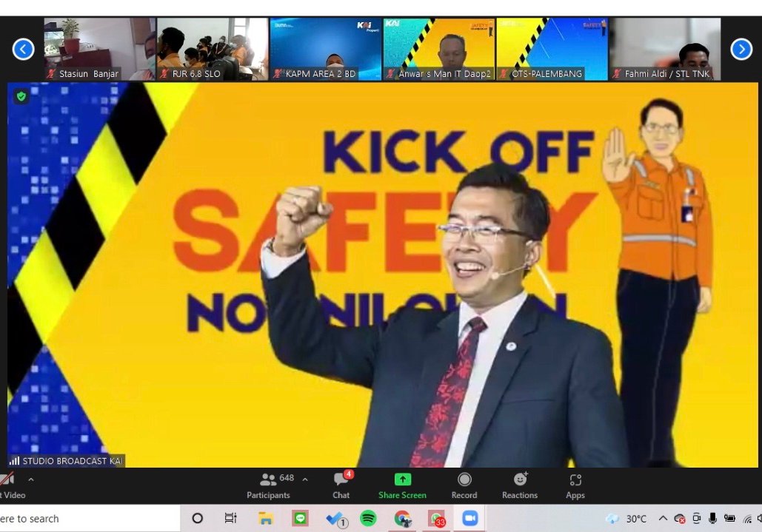The image size is (762, 532).
Task: Open the Chat panel
Action: click(341, 485)
